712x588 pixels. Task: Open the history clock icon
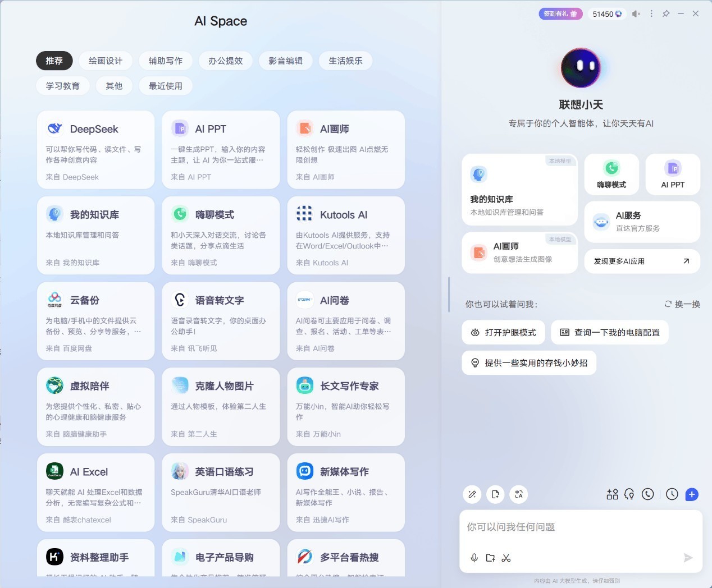pyautogui.click(x=672, y=494)
